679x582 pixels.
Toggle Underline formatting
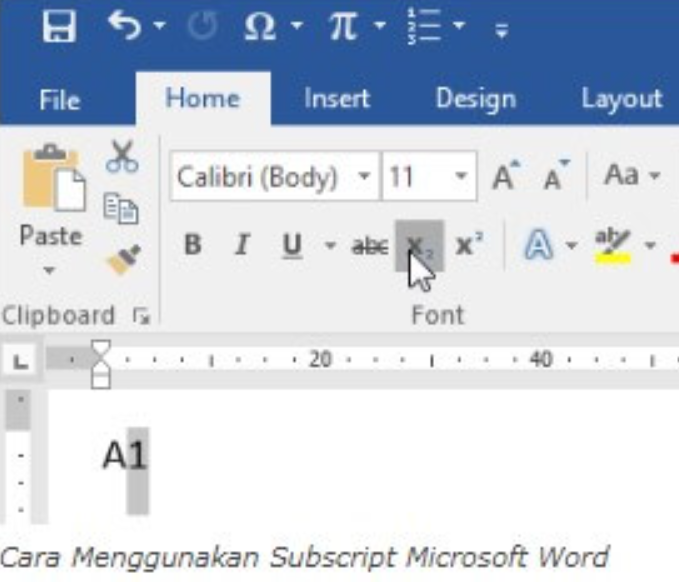tap(292, 246)
